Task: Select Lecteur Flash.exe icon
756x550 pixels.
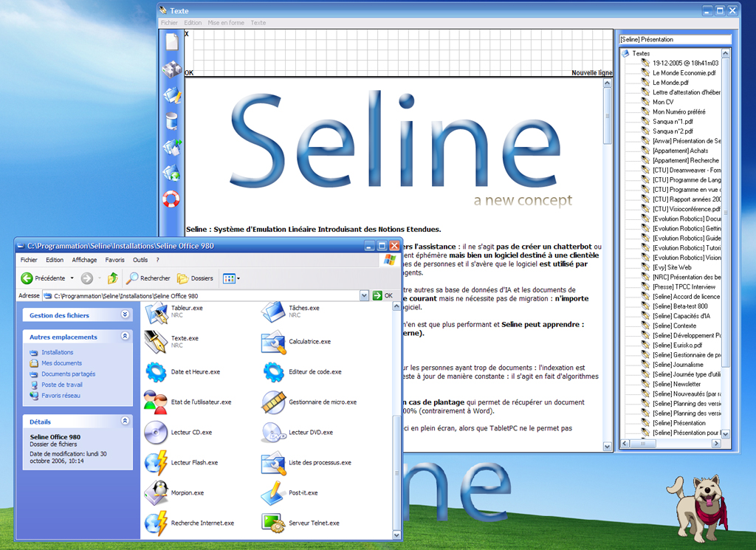Action: tap(156, 463)
